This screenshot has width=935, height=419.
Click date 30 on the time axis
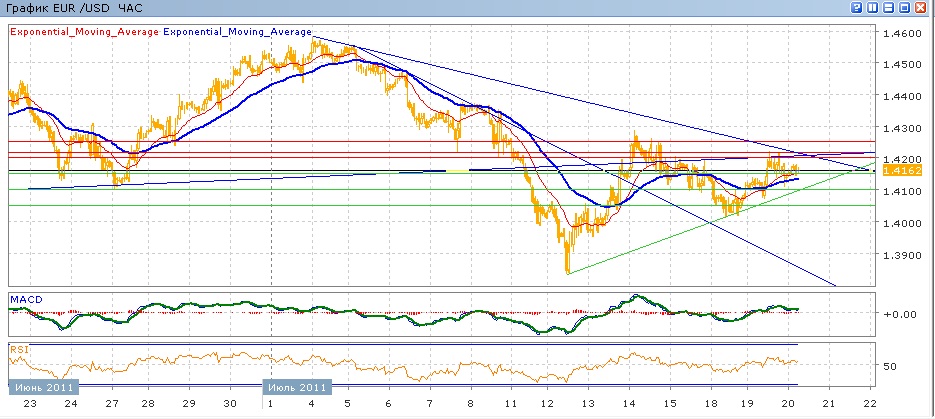(229, 404)
